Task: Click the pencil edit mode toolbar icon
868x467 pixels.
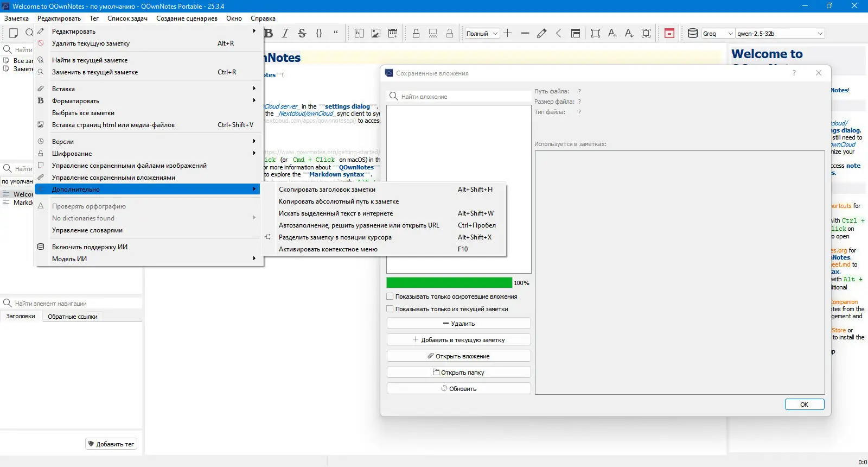Action: click(541, 33)
